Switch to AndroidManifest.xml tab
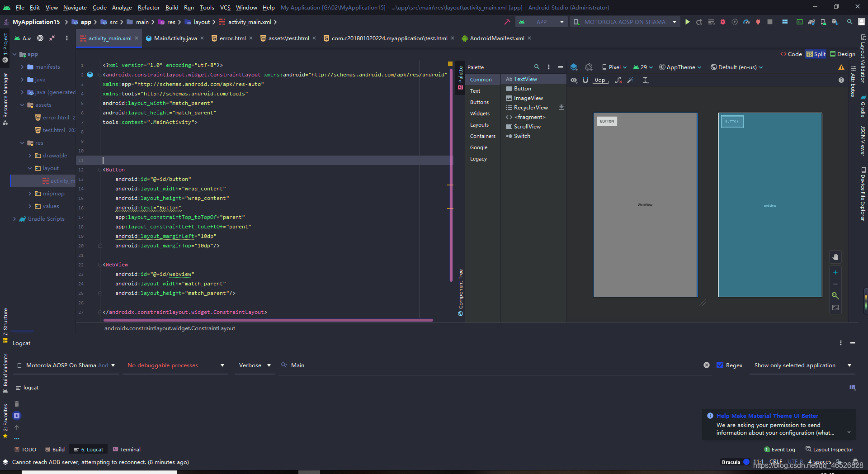This screenshot has width=868, height=474. tap(496, 38)
